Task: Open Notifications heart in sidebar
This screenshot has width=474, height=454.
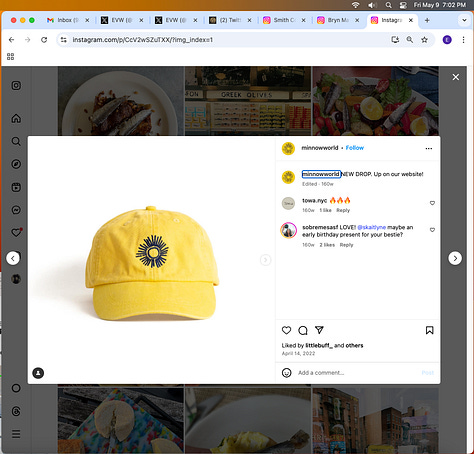Action: (16, 232)
